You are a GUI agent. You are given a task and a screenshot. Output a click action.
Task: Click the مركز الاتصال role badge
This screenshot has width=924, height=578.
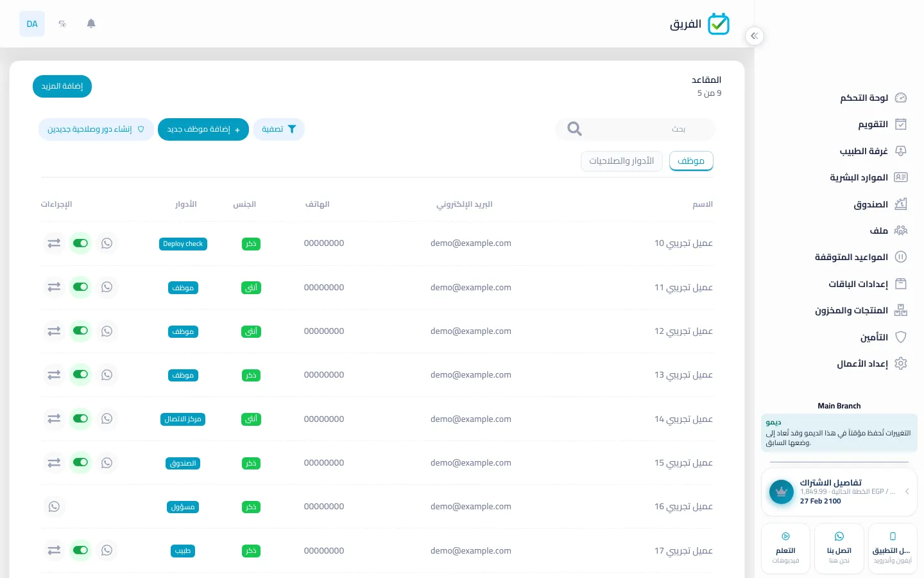point(183,419)
